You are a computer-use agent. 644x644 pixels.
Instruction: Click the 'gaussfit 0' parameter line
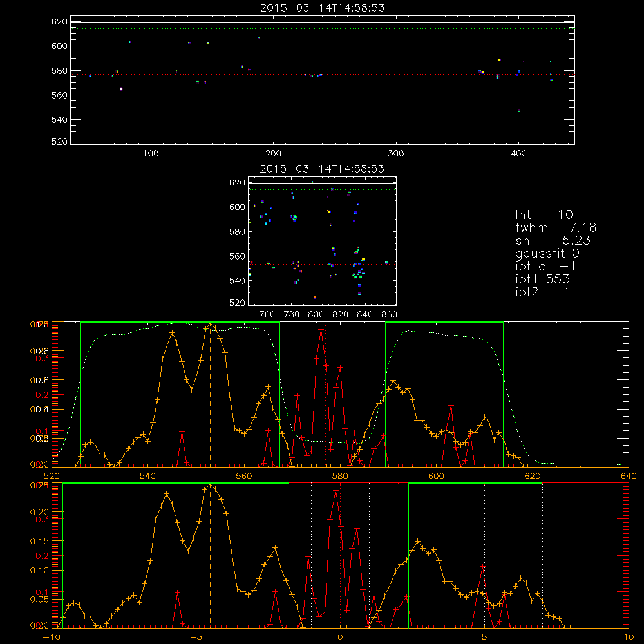pos(547,253)
